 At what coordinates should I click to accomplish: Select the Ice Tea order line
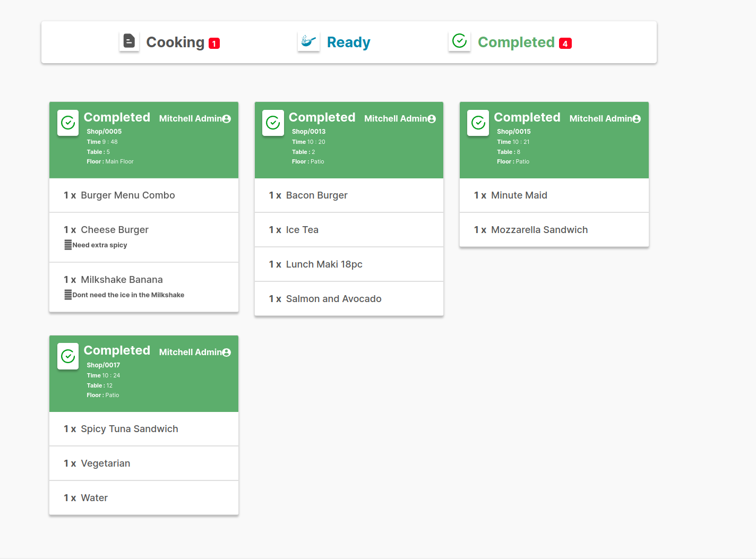(x=349, y=230)
